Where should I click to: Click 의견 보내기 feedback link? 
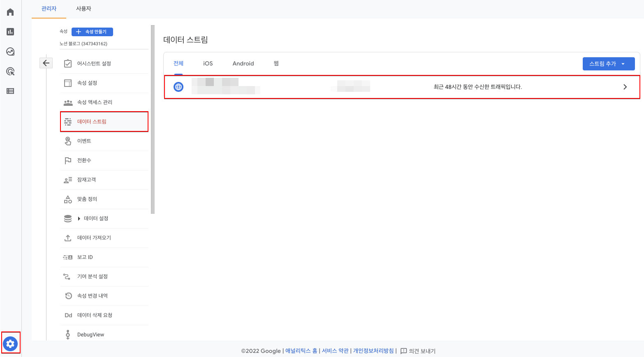point(418,351)
